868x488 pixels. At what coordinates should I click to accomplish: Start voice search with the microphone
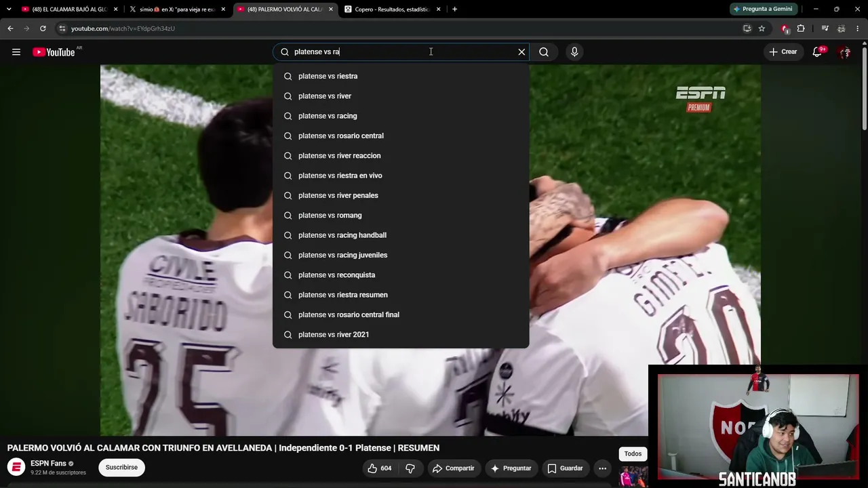pos(574,52)
